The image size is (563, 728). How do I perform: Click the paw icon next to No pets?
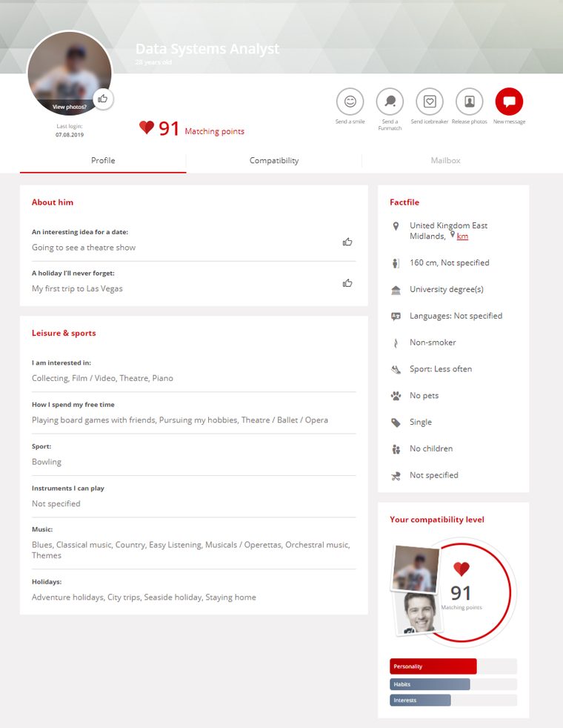pyautogui.click(x=396, y=396)
